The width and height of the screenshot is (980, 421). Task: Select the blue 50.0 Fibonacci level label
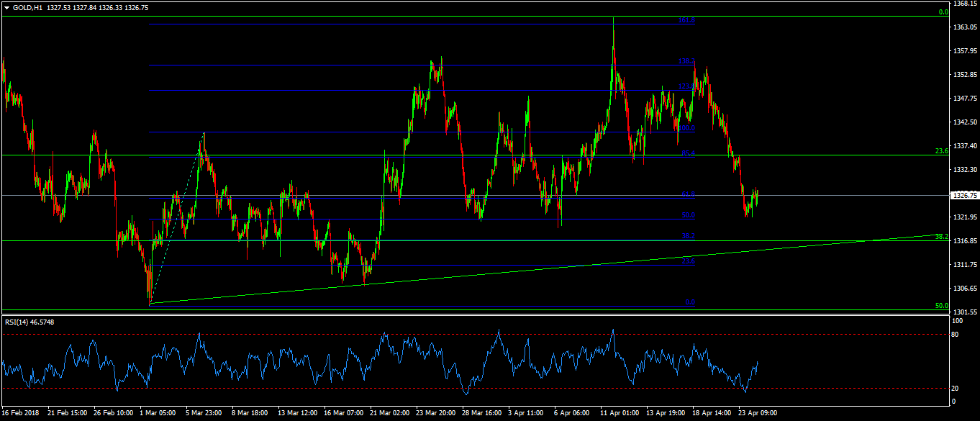687,215
